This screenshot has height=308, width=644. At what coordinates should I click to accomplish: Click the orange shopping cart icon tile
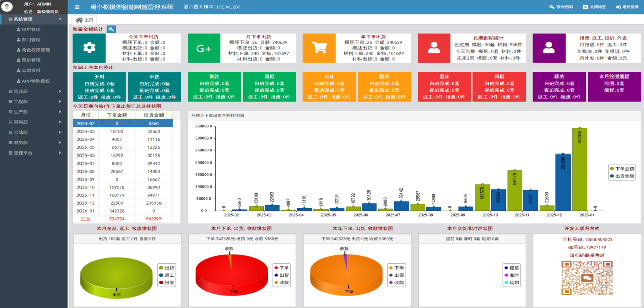pyautogui.click(x=319, y=48)
